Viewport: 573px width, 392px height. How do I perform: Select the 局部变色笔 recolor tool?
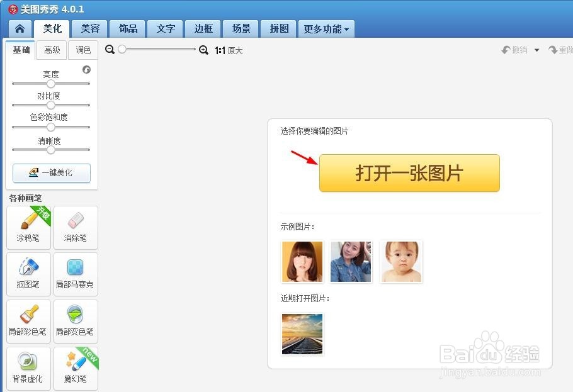pos(76,322)
